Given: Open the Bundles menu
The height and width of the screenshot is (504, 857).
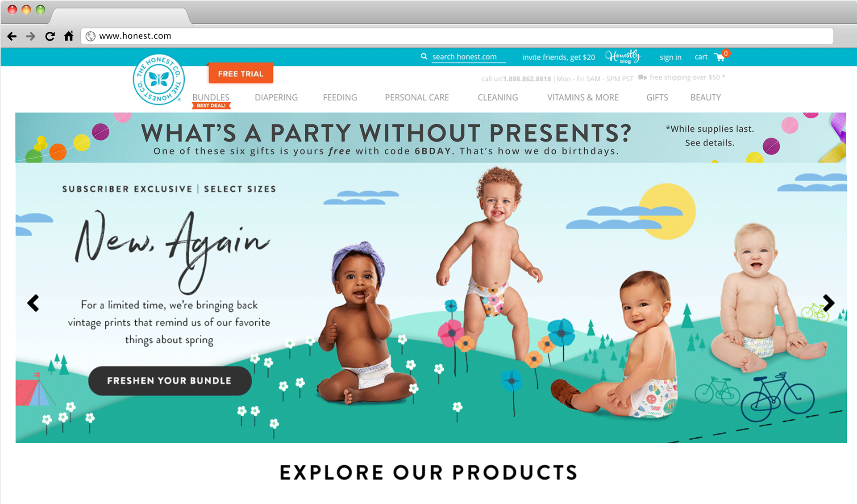Looking at the screenshot, I should click(x=211, y=97).
